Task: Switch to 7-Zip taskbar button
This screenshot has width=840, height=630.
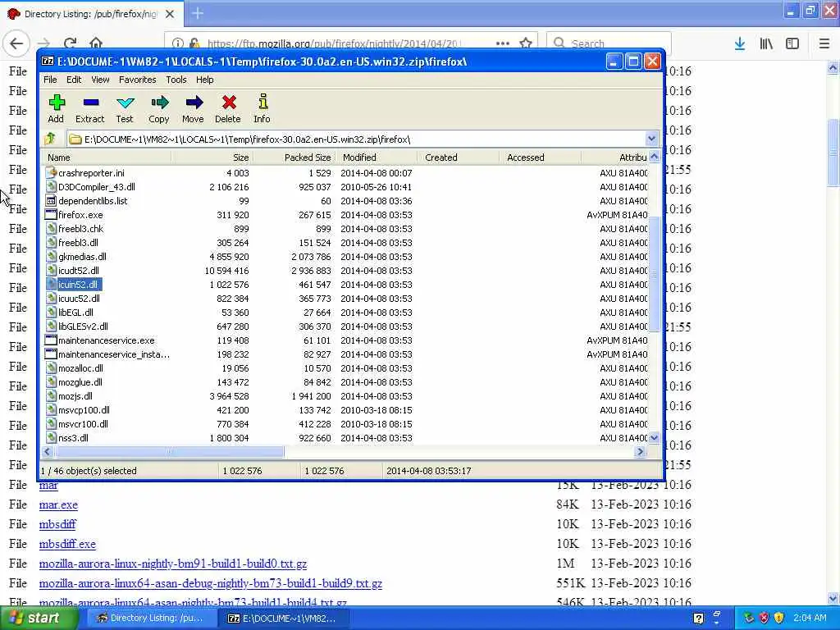Action: pos(282,619)
